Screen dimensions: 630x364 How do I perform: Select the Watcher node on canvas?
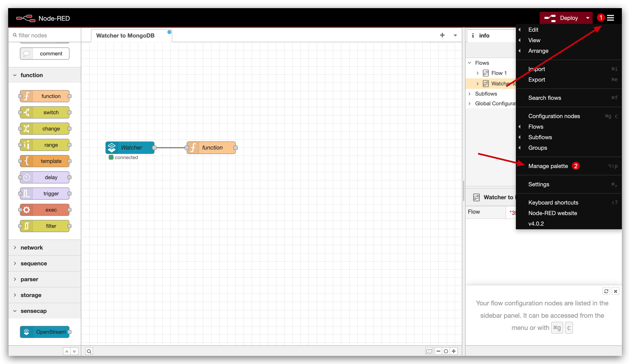pyautogui.click(x=130, y=148)
